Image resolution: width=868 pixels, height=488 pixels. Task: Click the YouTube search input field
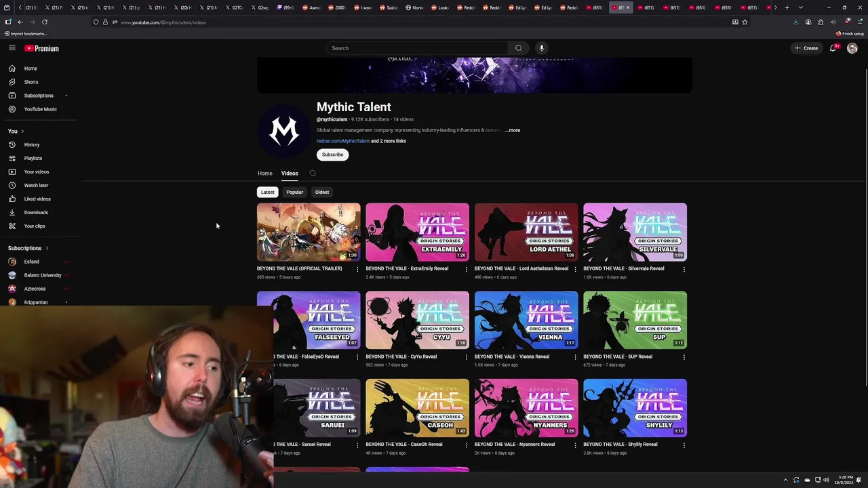[417, 48]
